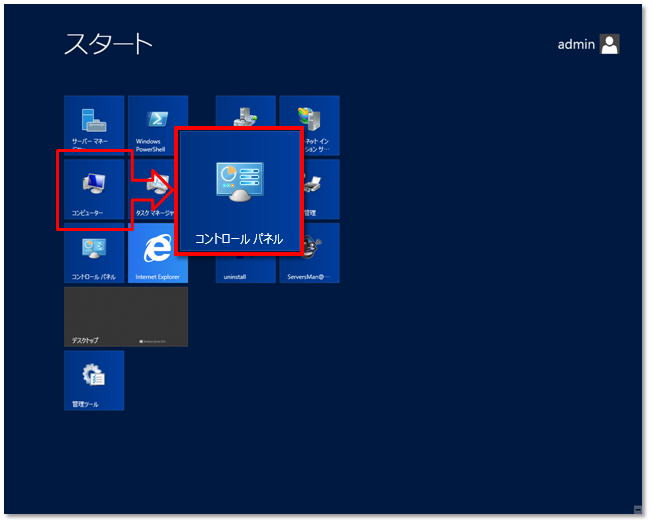
Task: Switch to the デスクトップ tile
Action: (x=126, y=317)
